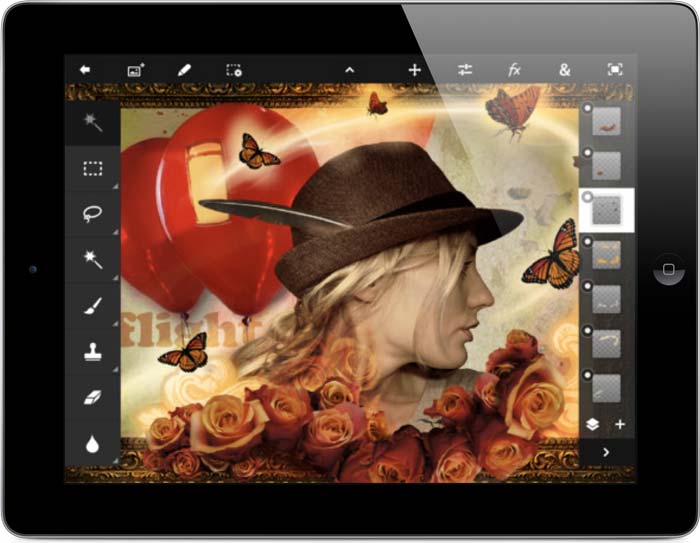Open the layers stack options icon
This screenshot has width=700, height=543.
point(593,424)
